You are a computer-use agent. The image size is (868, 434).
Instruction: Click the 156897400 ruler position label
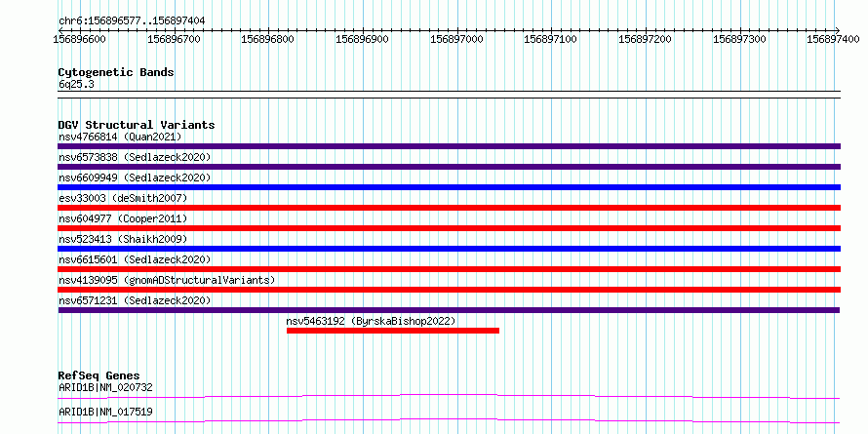click(833, 39)
